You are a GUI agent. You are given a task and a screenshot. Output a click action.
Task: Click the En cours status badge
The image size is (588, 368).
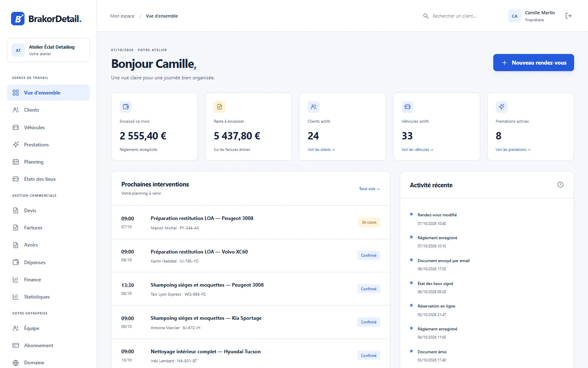pyautogui.click(x=369, y=222)
